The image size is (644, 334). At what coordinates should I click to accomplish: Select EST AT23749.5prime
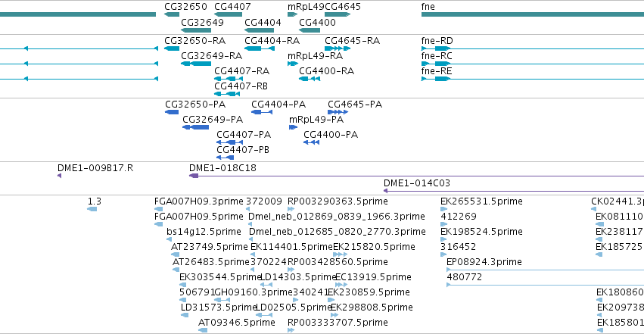coord(210,247)
